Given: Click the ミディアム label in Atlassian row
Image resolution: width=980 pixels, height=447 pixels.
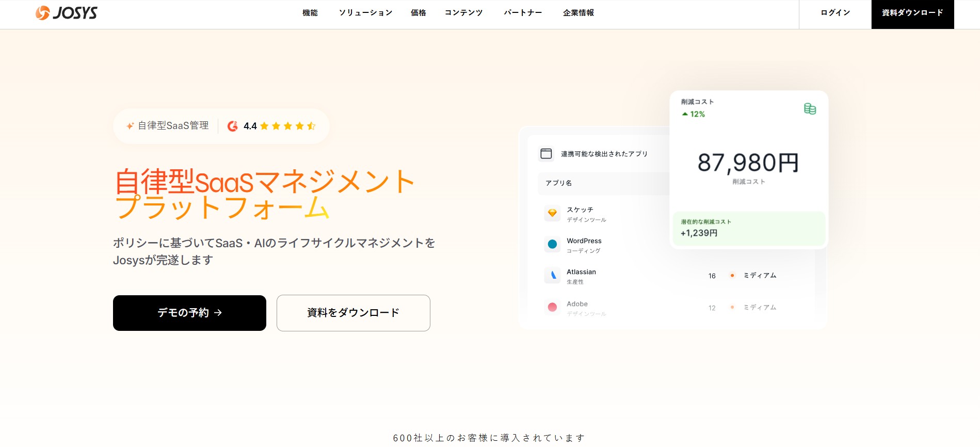Looking at the screenshot, I should click(x=760, y=276).
